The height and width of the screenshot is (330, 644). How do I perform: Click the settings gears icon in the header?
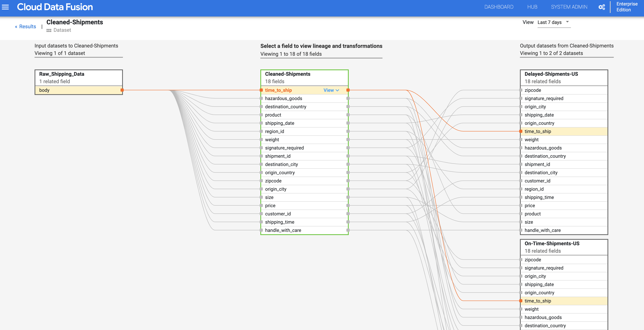(602, 7)
